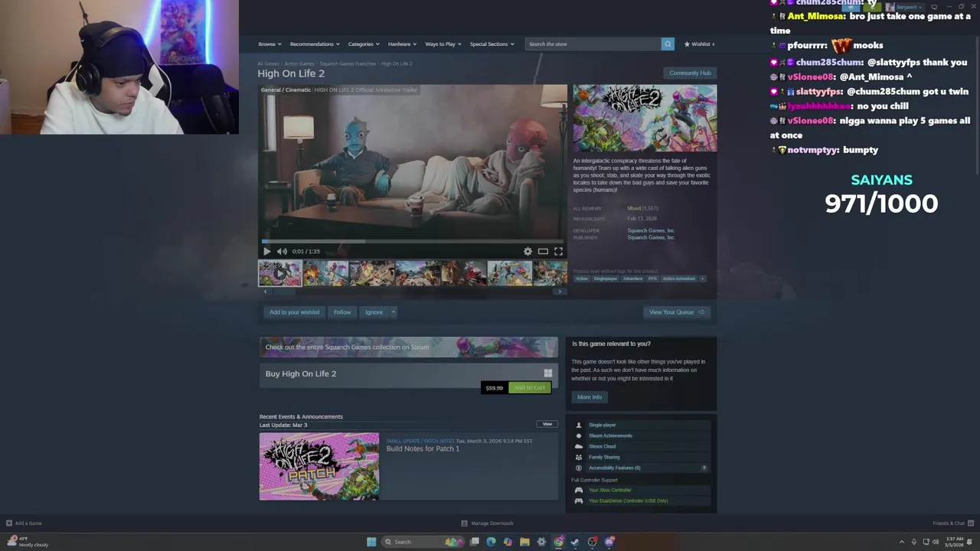Play the High On Life 2 trailer
The height and width of the screenshot is (551, 980).
(266, 251)
